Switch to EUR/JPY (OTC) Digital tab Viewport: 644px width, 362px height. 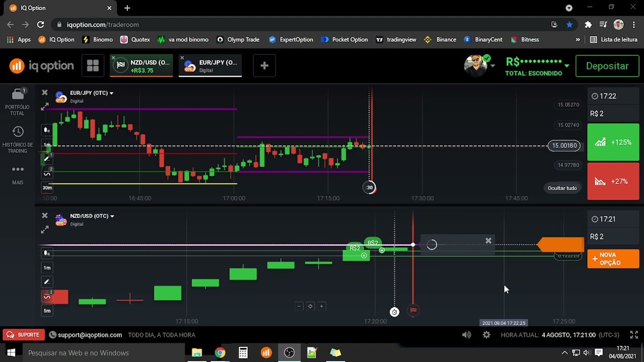pyautogui.click(x=210, y=66)
